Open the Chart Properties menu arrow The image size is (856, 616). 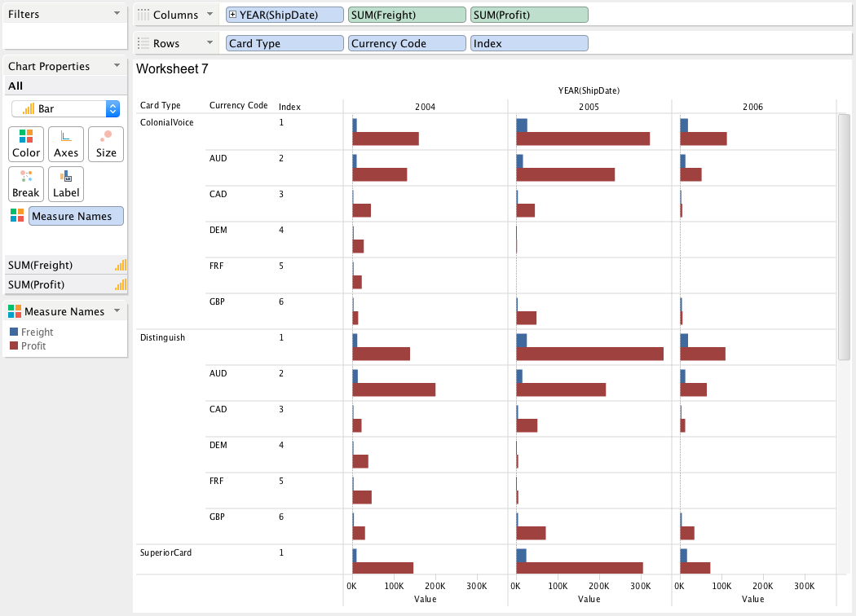[x=117, y=66]
